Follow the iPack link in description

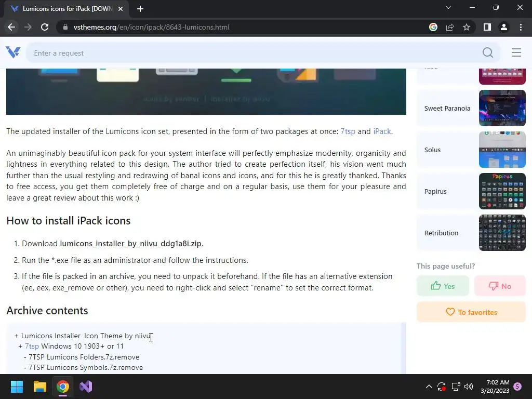tap(382, 131)
